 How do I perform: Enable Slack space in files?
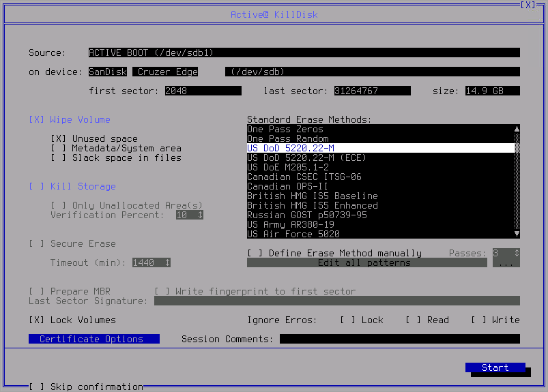[x=59, y=157]
